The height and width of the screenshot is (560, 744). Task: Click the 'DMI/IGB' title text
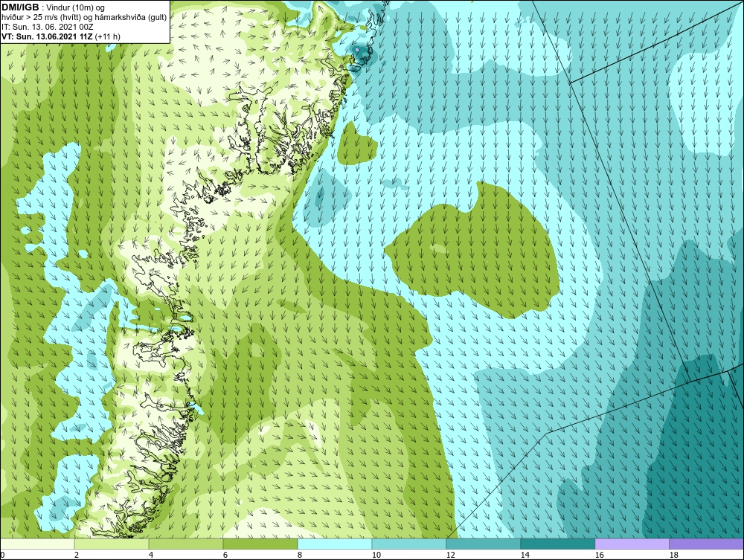[20, 7]
